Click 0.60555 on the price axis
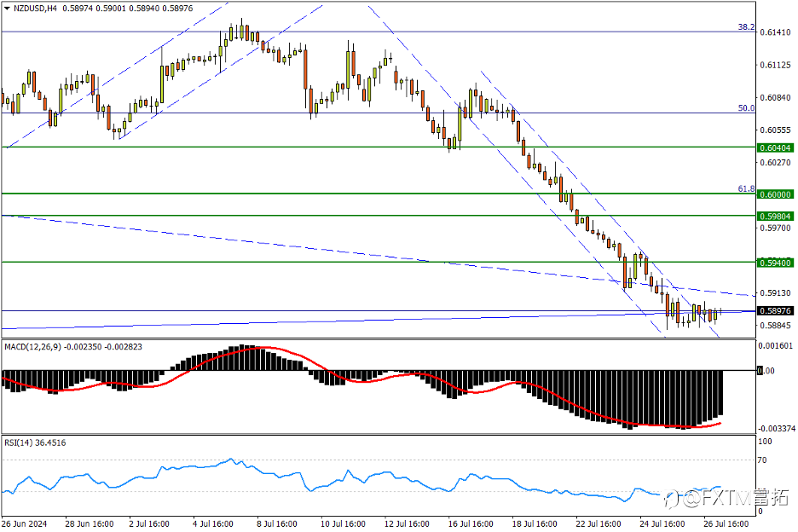Screen dimensions: 798x532 click(x=776, y=130)
